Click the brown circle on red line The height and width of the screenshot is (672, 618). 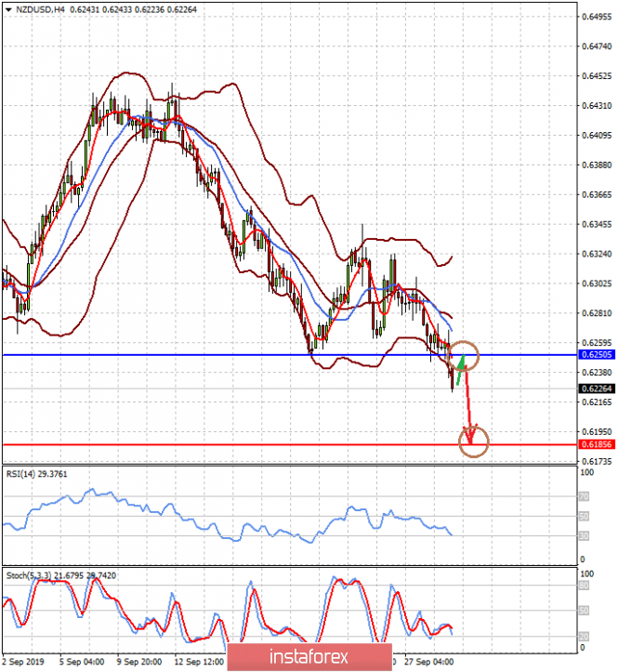pyautogui.click(x=473, y=441)
